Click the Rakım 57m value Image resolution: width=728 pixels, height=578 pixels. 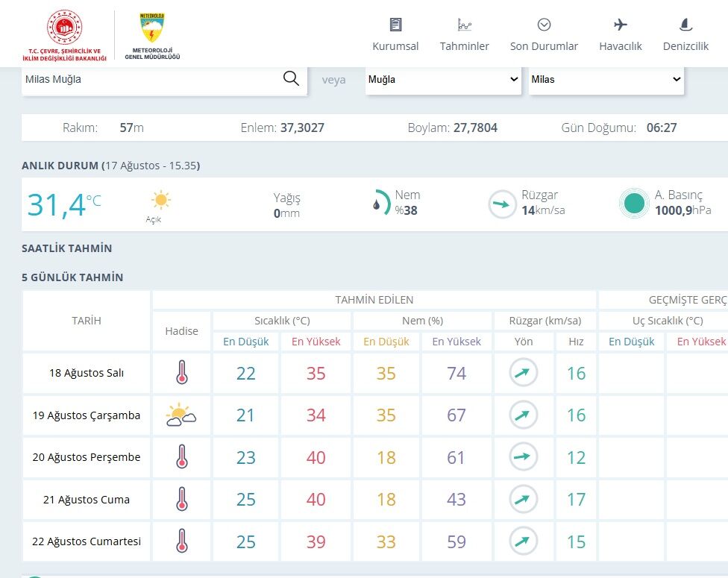(132, 128)
